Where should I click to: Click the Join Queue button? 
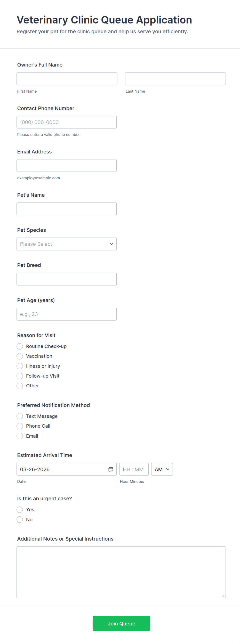coord(121,623)
